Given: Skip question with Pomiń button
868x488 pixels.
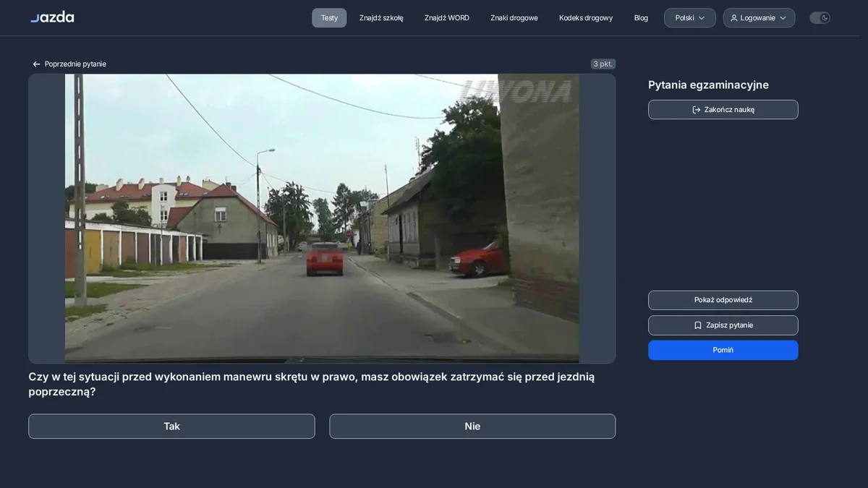Looking at the screenshot, I should pyautogui.click(x=723, y=350).
